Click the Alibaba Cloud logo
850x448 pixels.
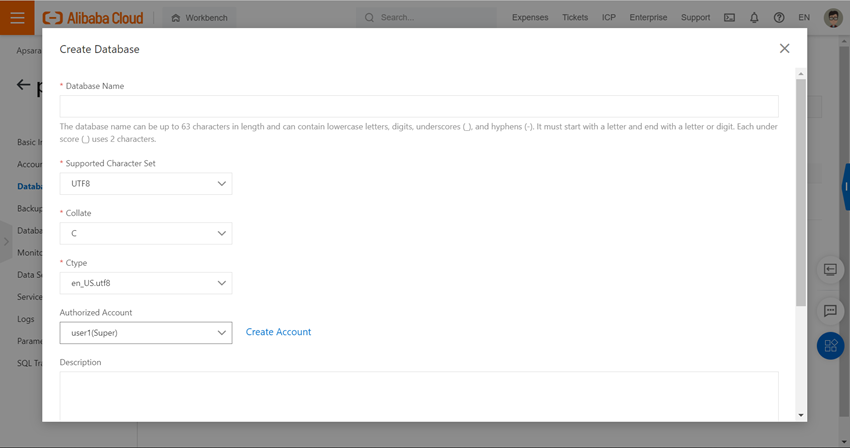point(93,18)
